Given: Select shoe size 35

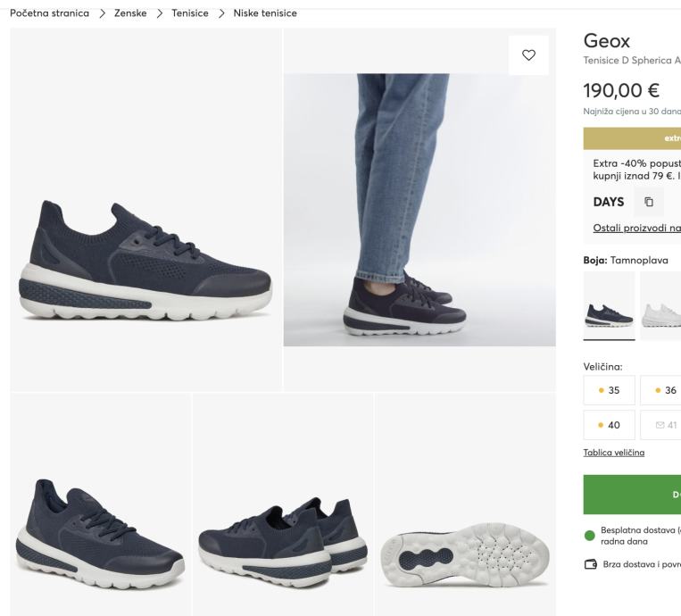Looking at the screenshot, I should 609,390.
